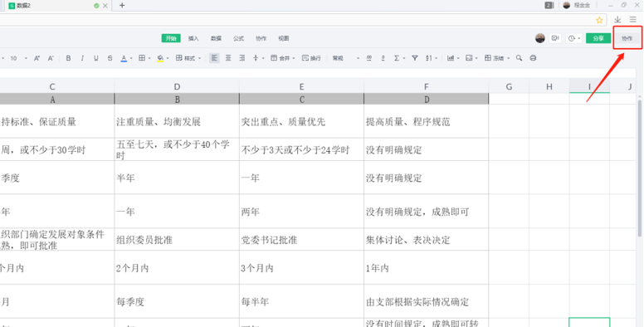644x327 pixels.
Task: Decrease font size with the A- icon
Action: tap(51, 58)
